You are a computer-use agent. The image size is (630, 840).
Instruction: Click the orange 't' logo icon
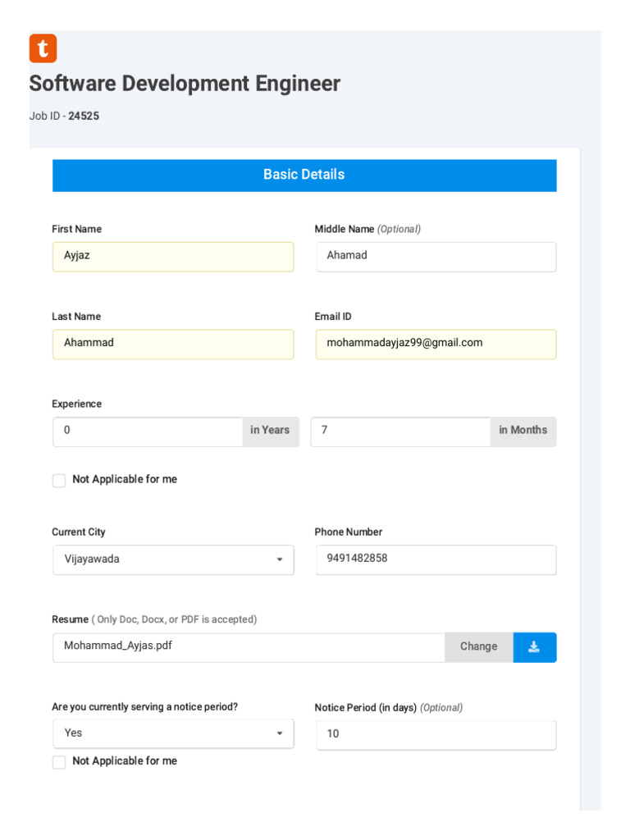[43, 48]
